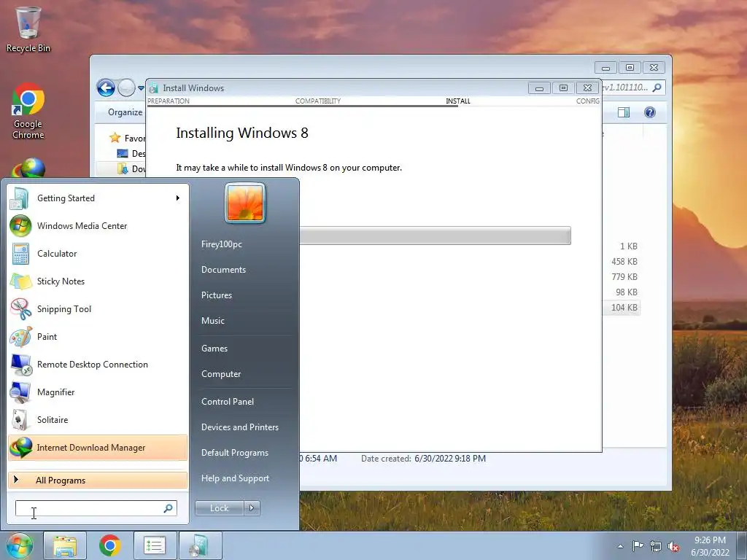Screen dimensions: 747x560
Task: Launch Solitaire
Action: click(x=98, y=419)
